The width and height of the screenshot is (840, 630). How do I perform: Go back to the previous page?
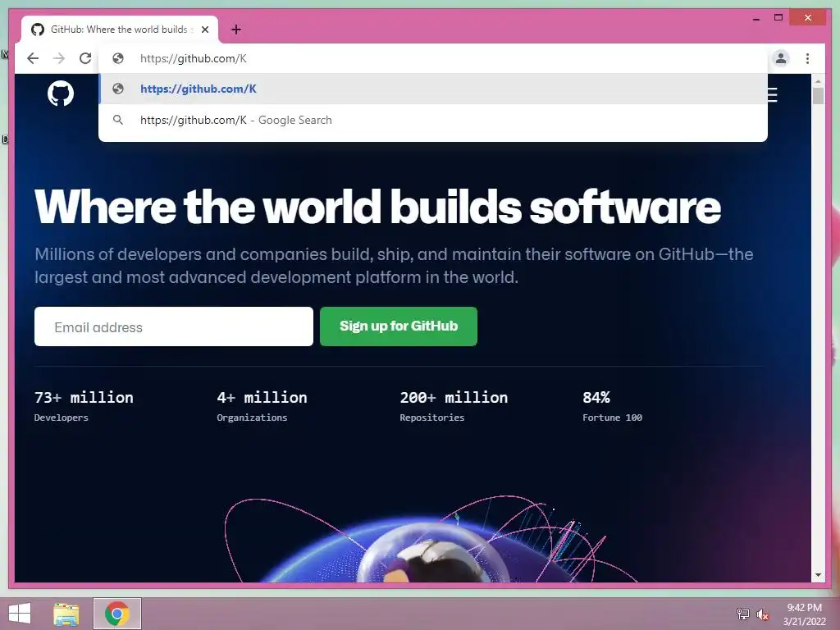click(33, 58)
